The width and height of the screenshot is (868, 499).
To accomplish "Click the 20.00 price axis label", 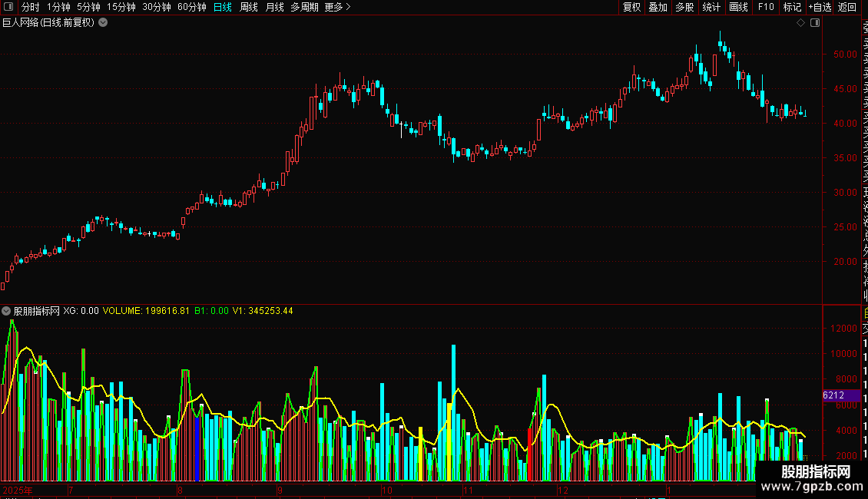I will tap(845, 262).
